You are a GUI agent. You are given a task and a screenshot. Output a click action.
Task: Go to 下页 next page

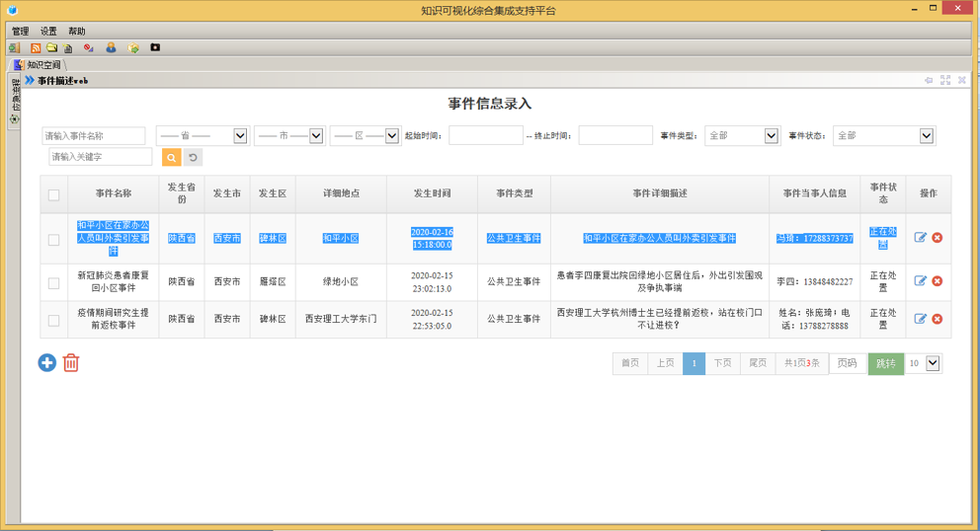[x=722, y=363]
